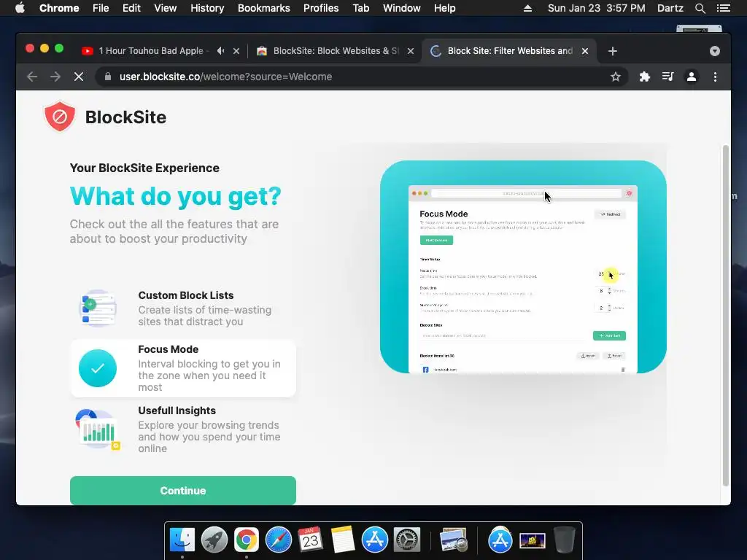Screen dimensions: 747x560
Task: Open Chrome three-dot menu
Action: (715, 77)
